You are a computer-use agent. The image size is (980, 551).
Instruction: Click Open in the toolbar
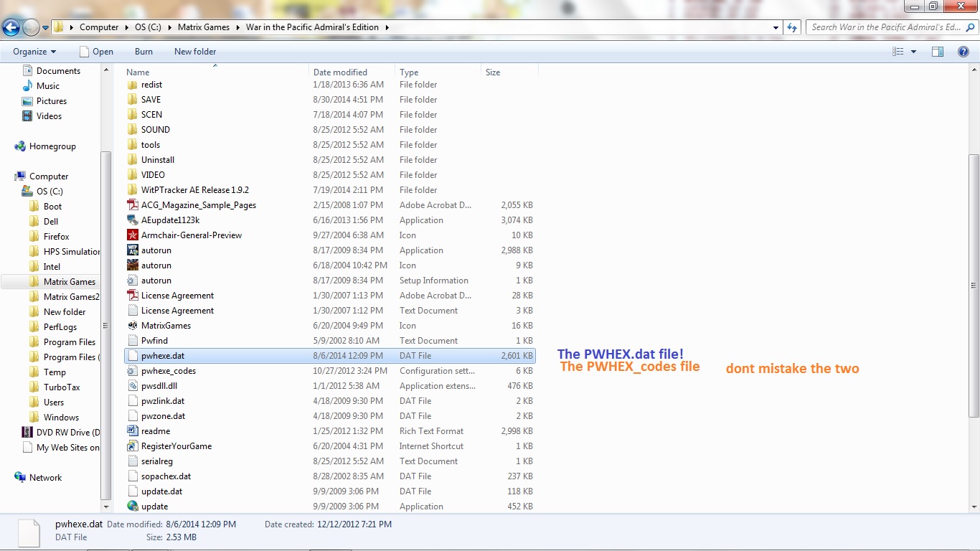click(96, 52)
